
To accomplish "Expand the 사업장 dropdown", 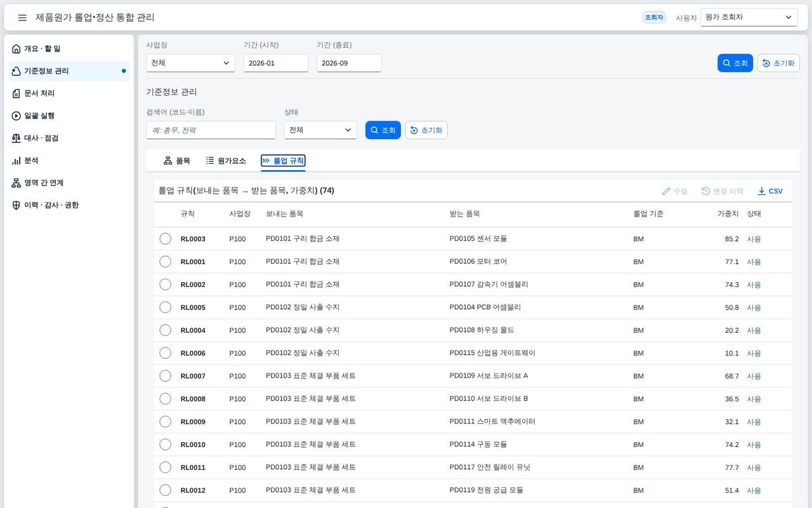I will (190, 63).
